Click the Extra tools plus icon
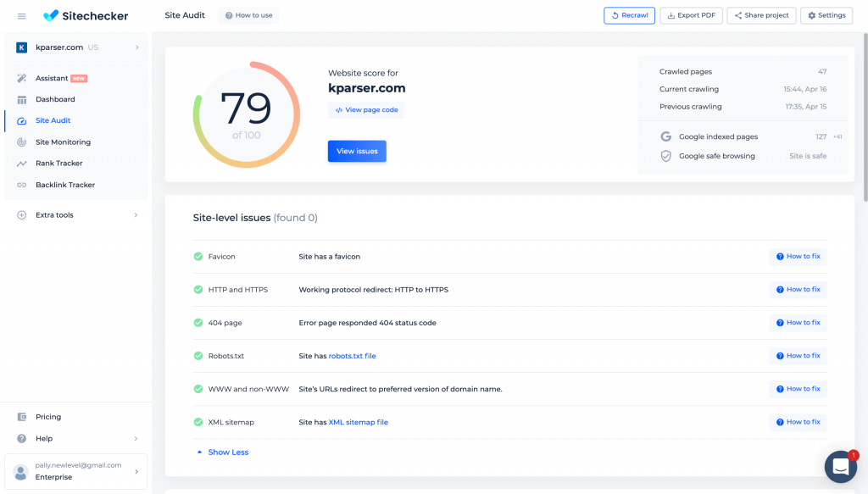This screenshot has height=494, width=868. coord(21,215)
